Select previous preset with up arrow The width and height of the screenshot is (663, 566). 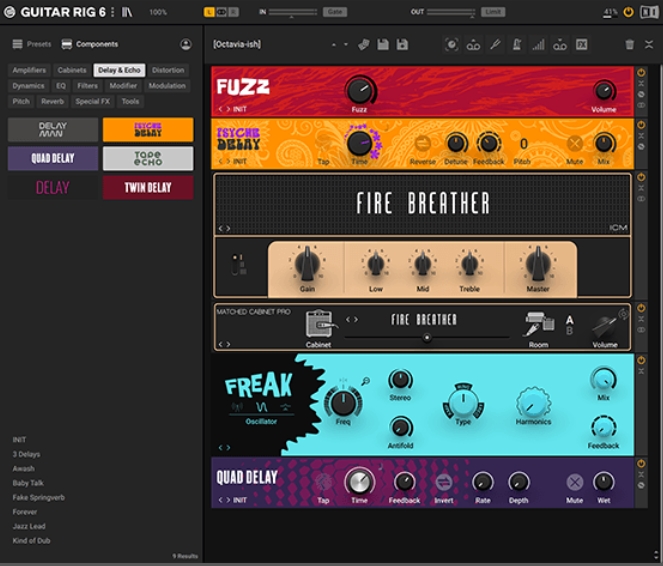334,45
